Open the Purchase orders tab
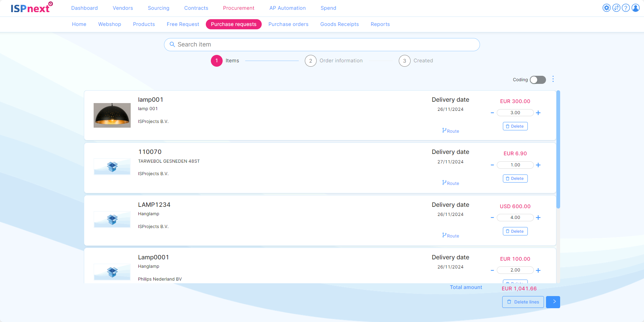The height and width of the screenshot is (322, 644). coord(288,24)
